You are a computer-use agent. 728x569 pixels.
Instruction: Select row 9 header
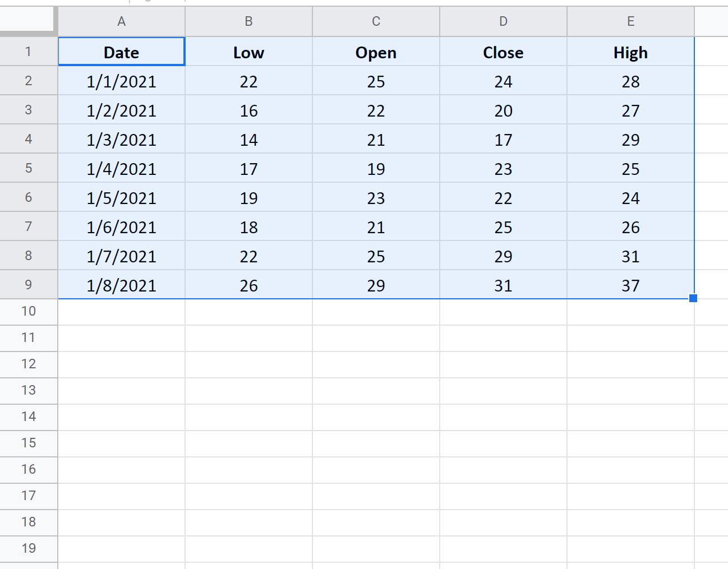[x=28, y=285]
